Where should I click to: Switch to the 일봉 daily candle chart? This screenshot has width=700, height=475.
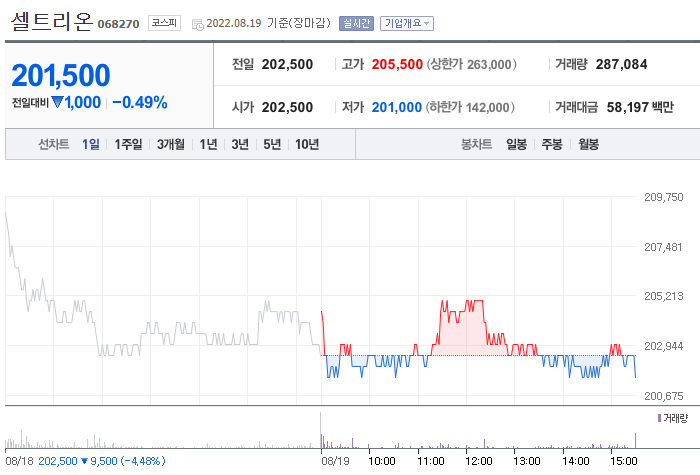coord(517,144)
